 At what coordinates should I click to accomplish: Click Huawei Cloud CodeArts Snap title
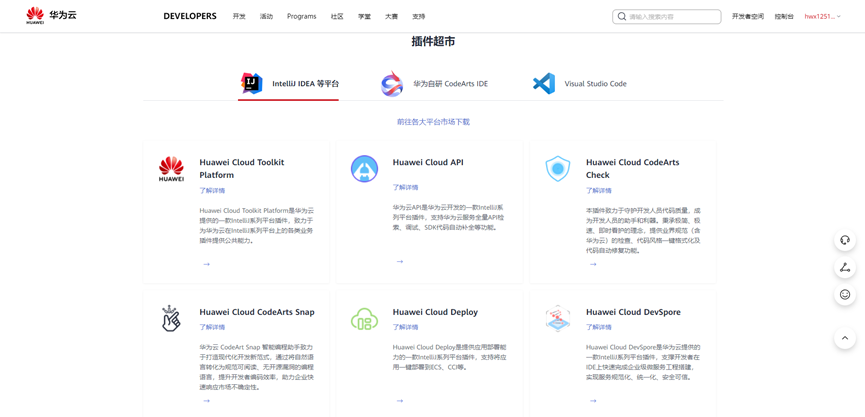click(257, 312)
